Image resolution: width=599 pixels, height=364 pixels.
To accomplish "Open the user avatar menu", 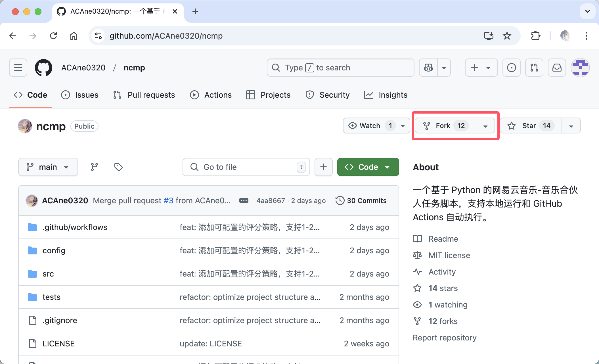I will click(580, 68).
